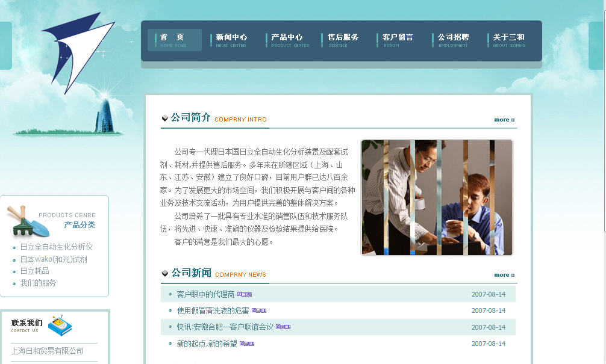Open the 首页 home page menu
The width and height of the screenshot is (606, 364).
[174, 40]
